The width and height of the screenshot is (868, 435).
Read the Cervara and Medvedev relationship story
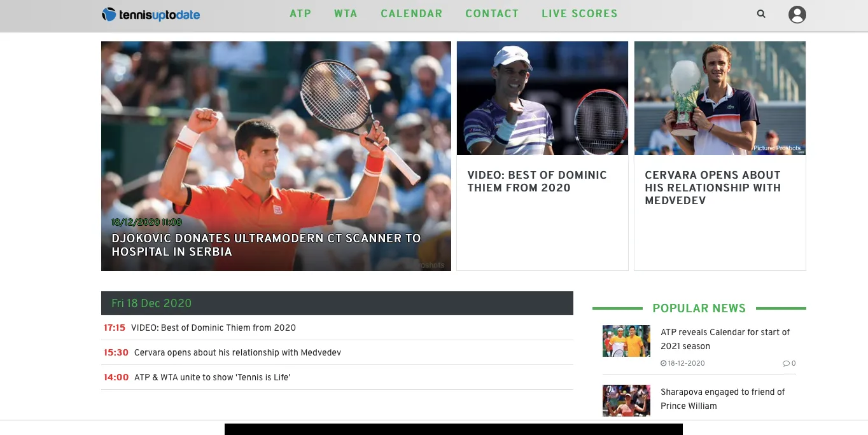713,188
